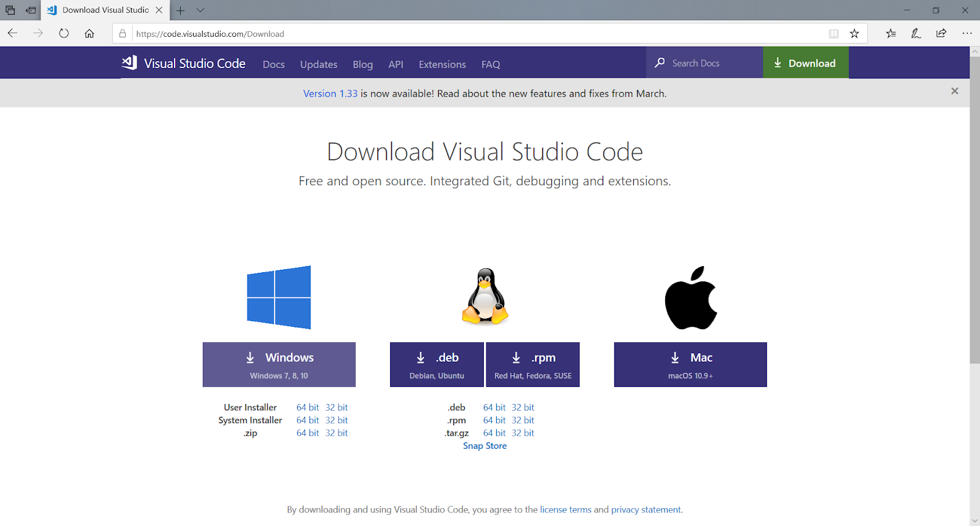Screen dimensions: 980x526
Task: Click the scrollbar down arrow
Action: pyautogui.click(x=974, y=521)
